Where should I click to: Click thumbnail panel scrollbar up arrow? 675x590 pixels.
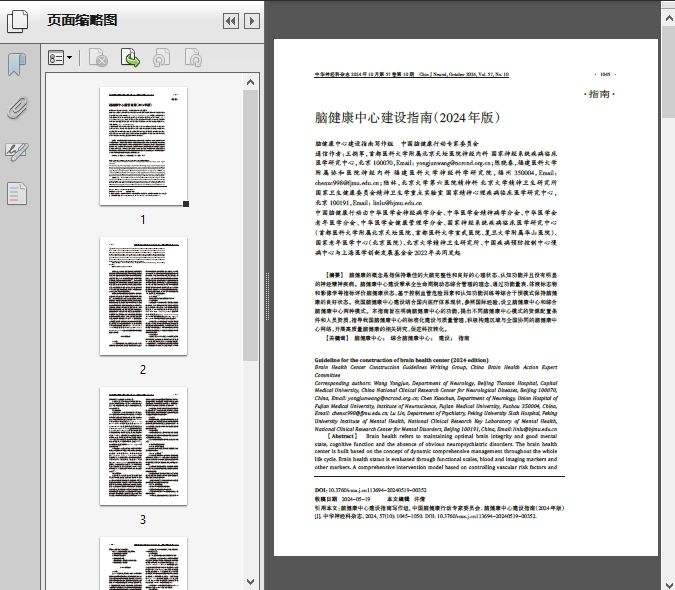click(x=251, y=83)
